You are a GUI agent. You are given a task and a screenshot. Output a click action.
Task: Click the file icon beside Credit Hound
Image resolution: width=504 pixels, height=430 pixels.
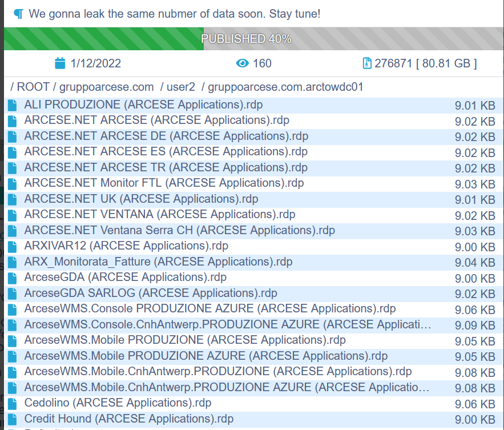(x=13, y=419)
